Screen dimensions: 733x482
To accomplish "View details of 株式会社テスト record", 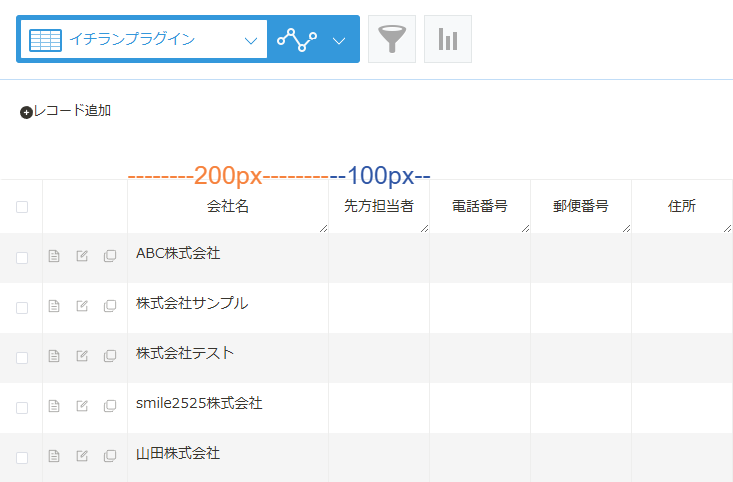I will [54, 356].
